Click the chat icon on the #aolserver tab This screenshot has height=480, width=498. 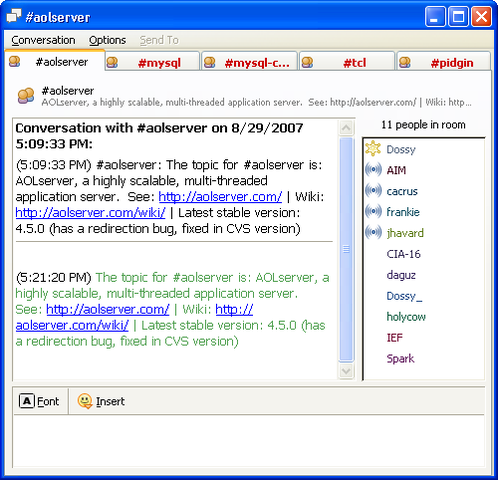[x=14, y=62]
